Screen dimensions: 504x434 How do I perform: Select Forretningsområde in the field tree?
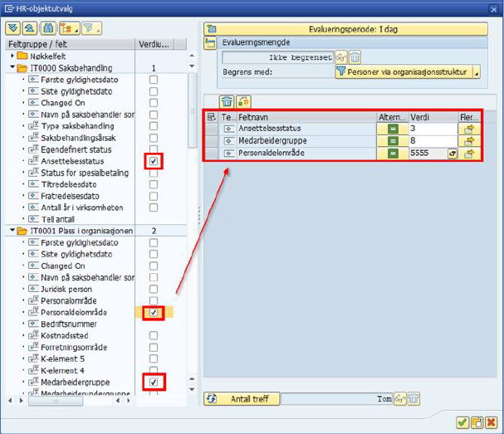pyautogui.click(x=74, y=348)
